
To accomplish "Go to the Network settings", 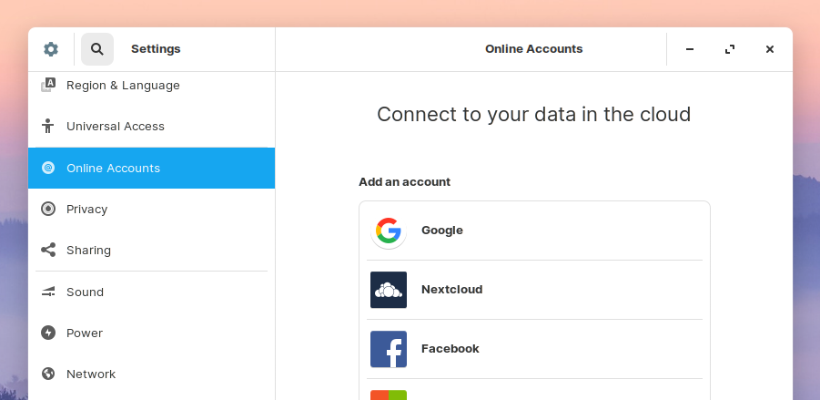I will 91,374.
